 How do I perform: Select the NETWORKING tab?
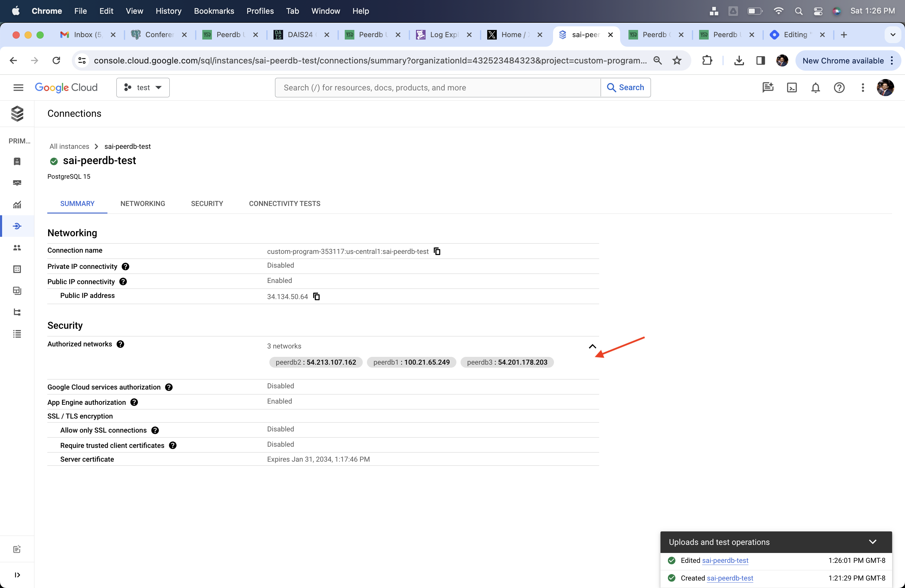[142, 203]
